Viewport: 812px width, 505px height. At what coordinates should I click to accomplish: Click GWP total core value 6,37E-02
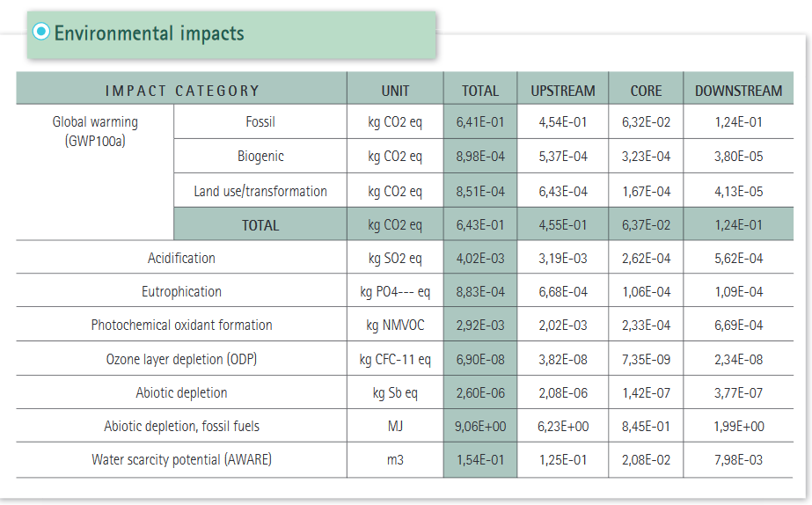pos(646,225)
